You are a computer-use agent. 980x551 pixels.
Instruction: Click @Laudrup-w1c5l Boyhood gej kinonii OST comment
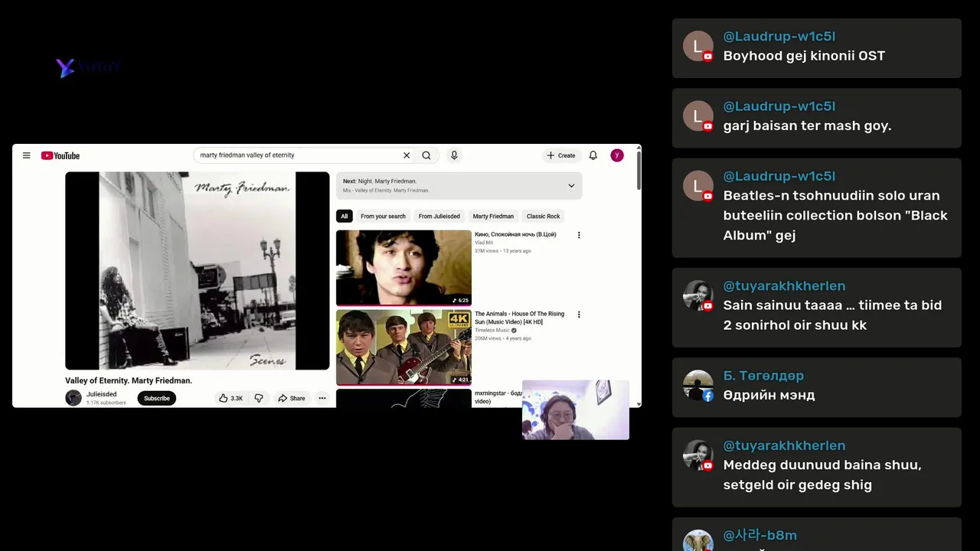coord(817,47)
